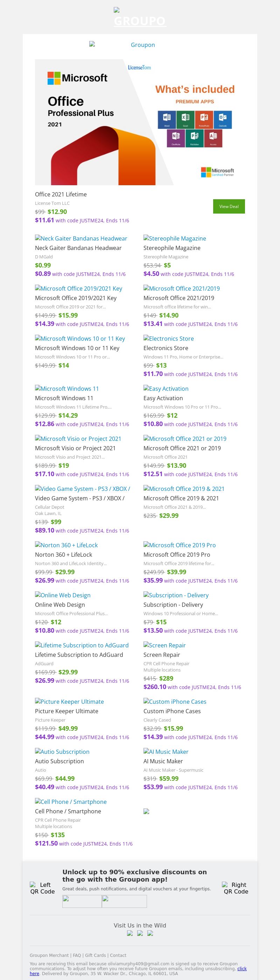
Task: Open the Stereophile Magazine image link
Action: (x=175, y=238)
